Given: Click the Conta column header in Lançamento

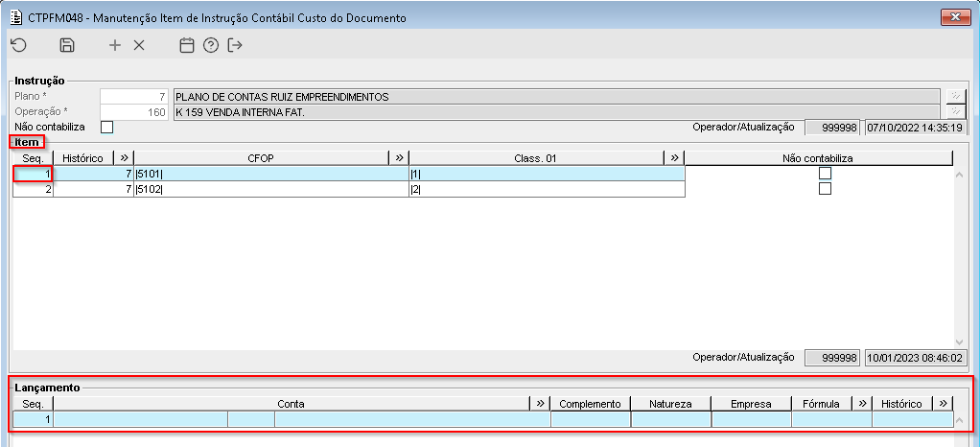Looking at the screenshot, I should point(292,404).
